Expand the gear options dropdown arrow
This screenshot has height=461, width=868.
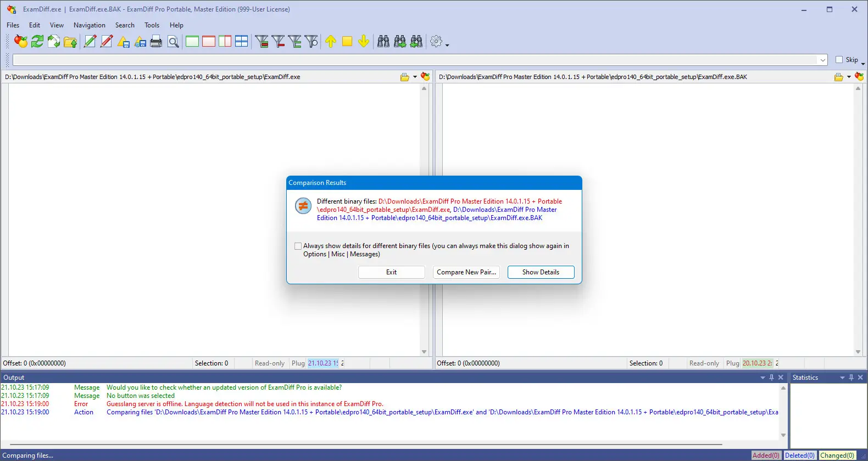447,45
